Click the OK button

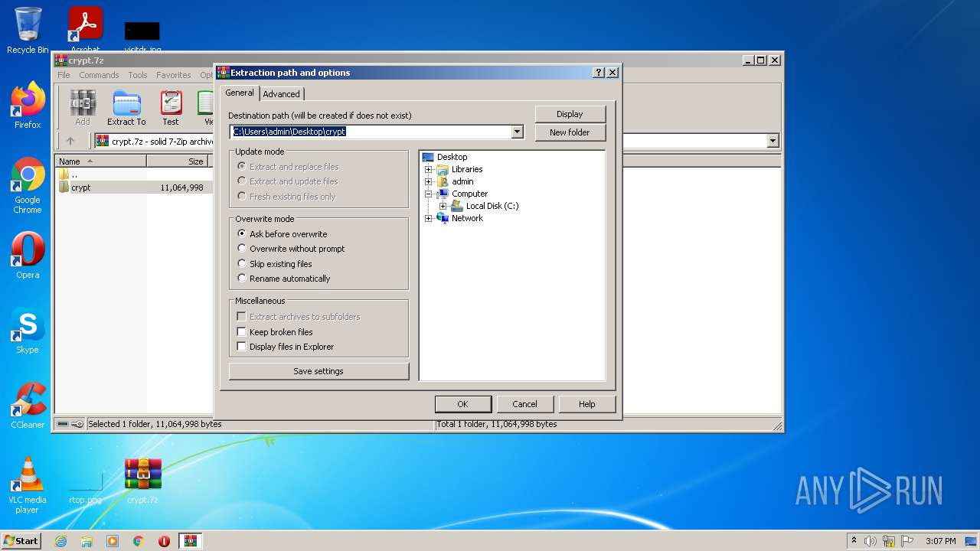click(462, 404)
